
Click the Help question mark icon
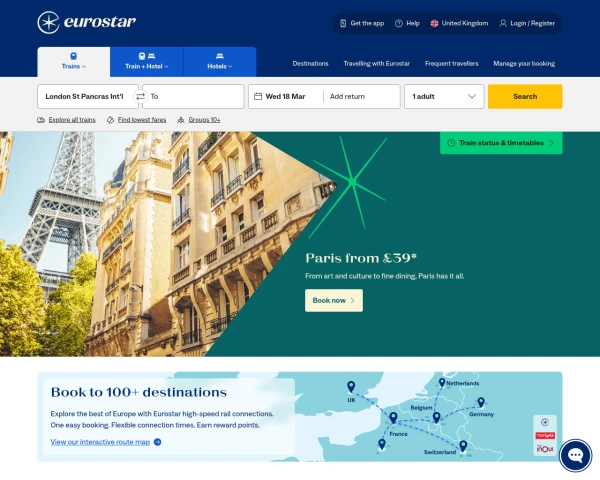(399, 23)
